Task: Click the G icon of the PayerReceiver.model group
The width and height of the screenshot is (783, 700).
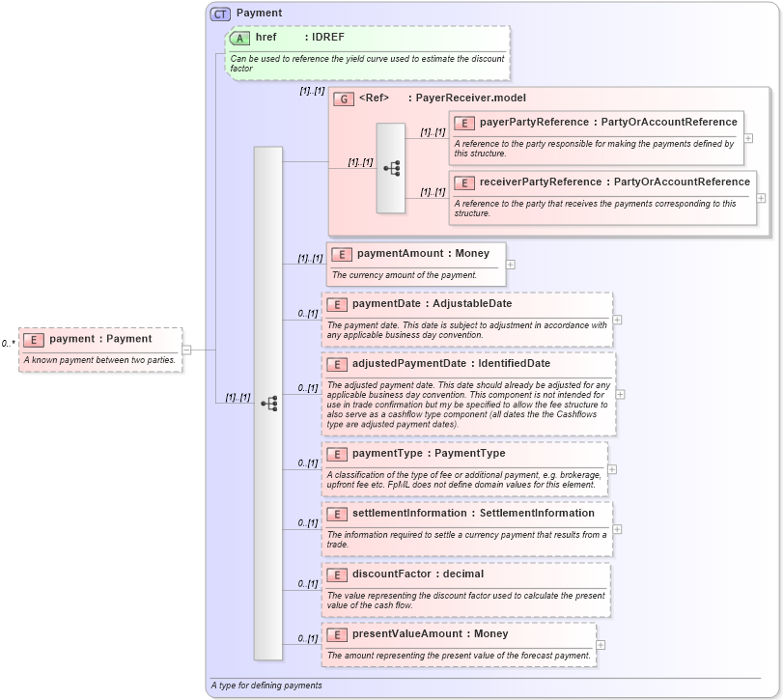Action: 343,98
